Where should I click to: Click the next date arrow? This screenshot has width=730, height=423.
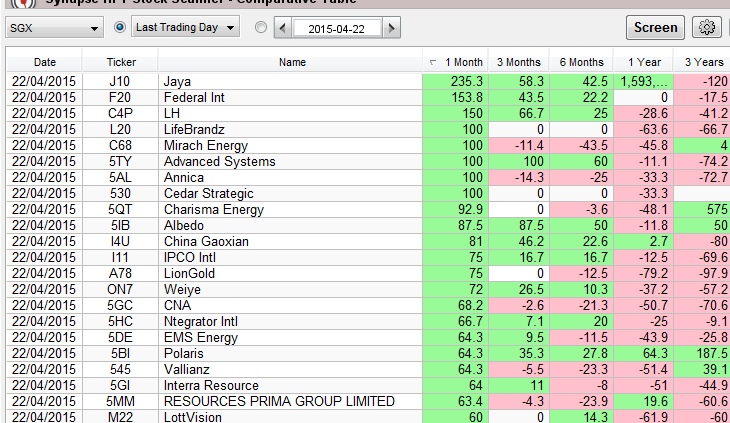click(x=389, y=28)
